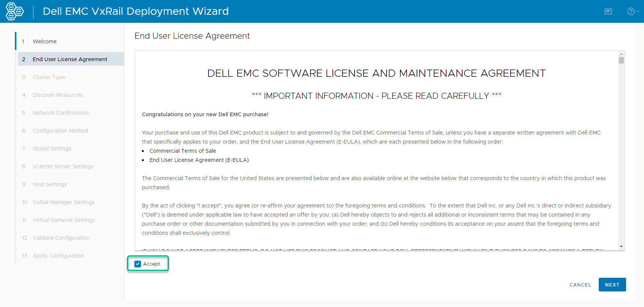The image size is (644, 307).
Task: Open the Discover Resources step
Action: [x=57, y=95]
